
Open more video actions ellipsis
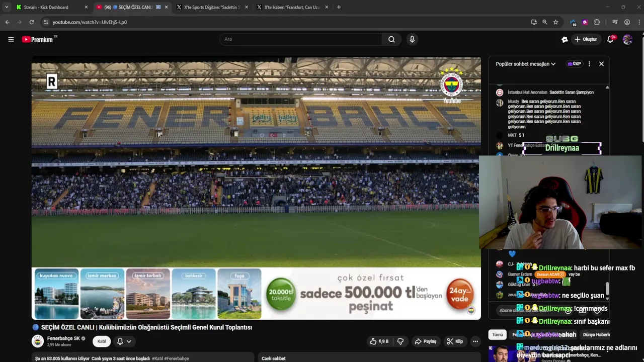click(475, 341)
